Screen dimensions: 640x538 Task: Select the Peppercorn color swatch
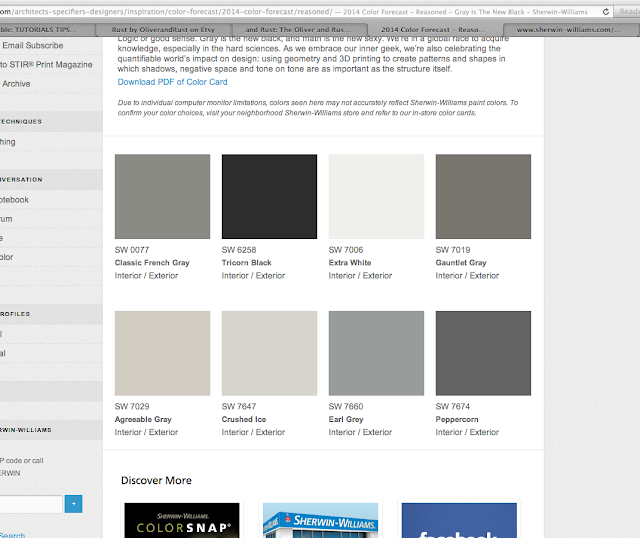click(x=483, y=353)
